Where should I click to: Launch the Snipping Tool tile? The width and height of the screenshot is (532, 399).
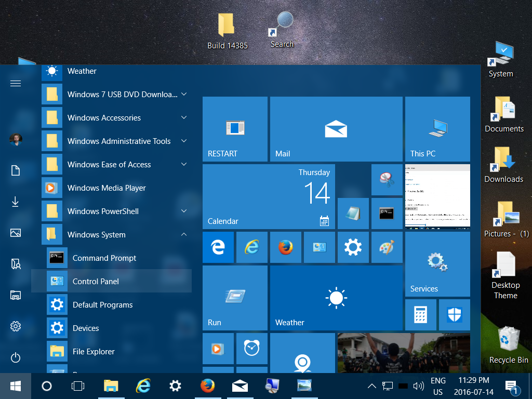387,180
